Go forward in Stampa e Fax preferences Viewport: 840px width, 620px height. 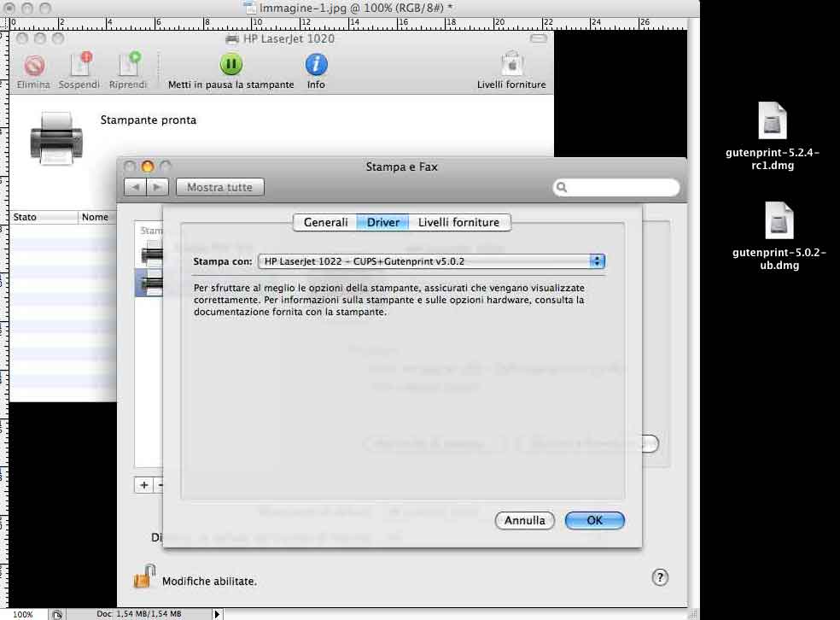[157, 187]
